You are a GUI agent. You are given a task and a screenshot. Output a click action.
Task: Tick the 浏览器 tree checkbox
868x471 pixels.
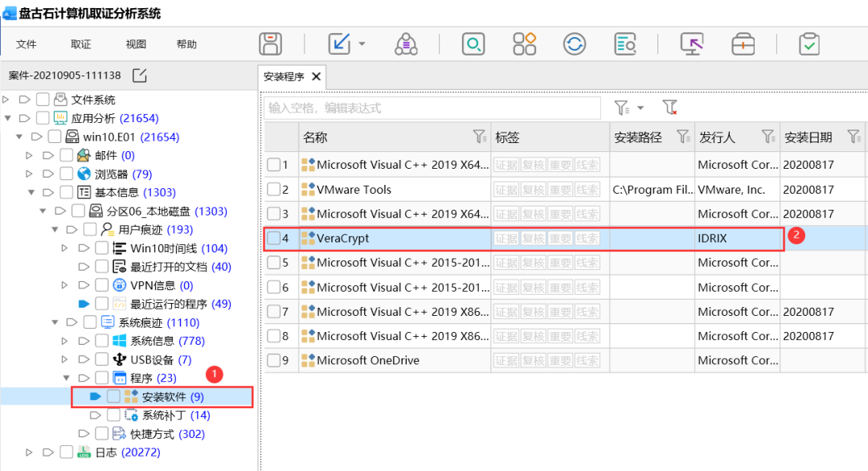67,174
